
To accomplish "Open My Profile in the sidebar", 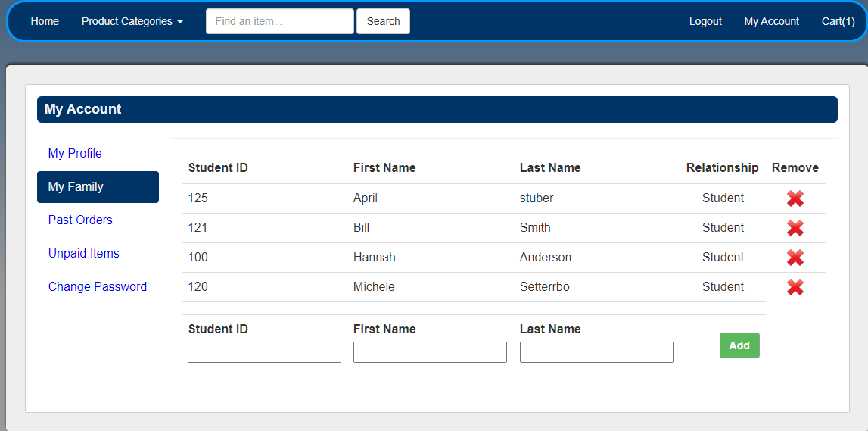I will [x=75, y=153].
